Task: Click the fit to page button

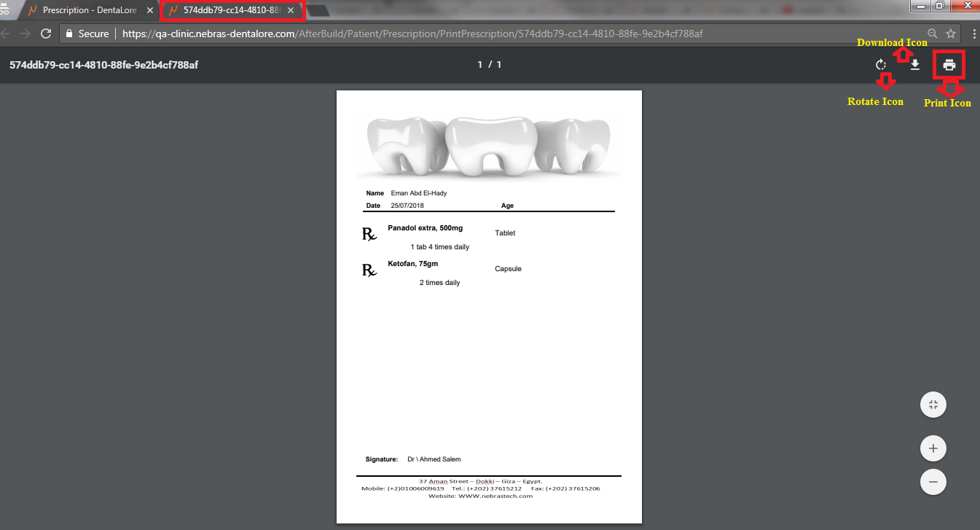Action: (933, 405)
